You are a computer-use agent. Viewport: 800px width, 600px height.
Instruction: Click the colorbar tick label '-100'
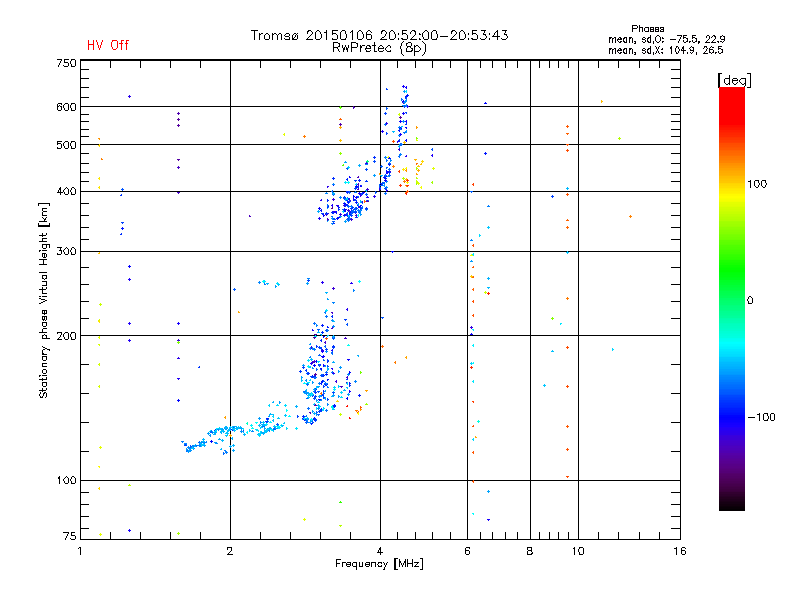761,417
